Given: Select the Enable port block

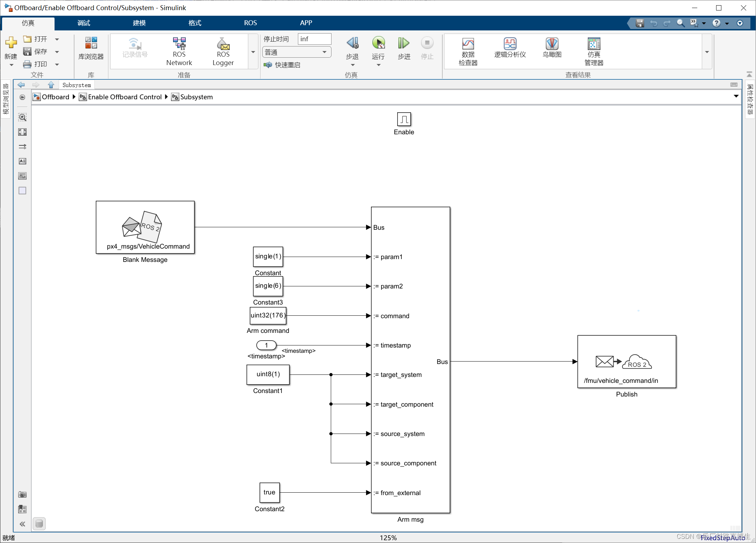Looking at the screenshot, I should point(404,119).
